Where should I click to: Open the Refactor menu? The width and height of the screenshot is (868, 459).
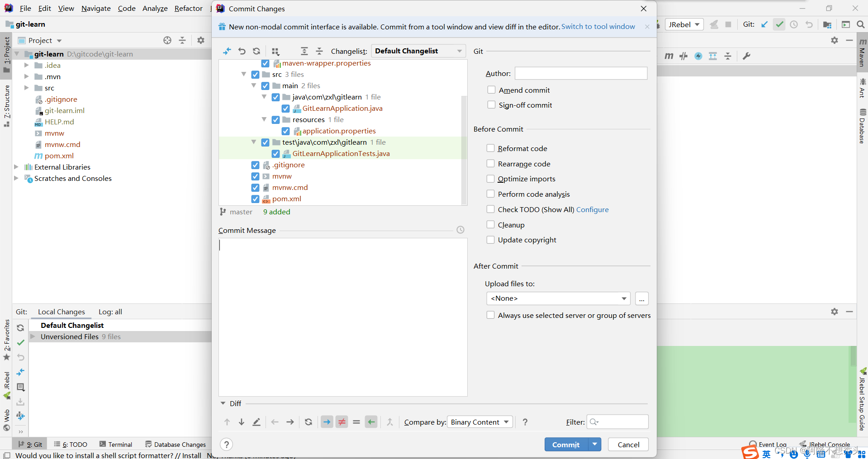tap(189, 8)
